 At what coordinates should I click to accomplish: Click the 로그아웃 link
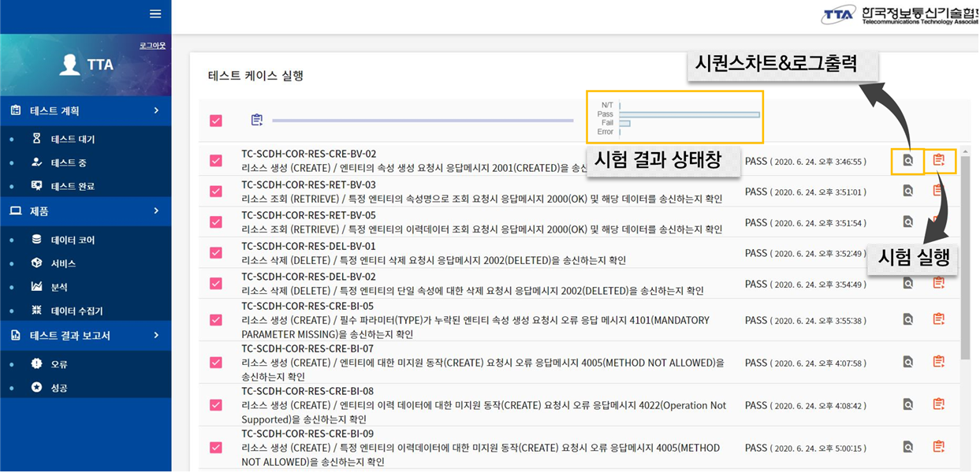click(152, 46)
